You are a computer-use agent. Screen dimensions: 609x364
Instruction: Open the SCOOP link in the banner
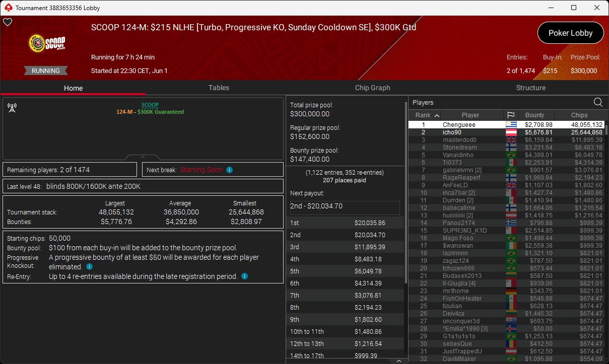[150, 105]
